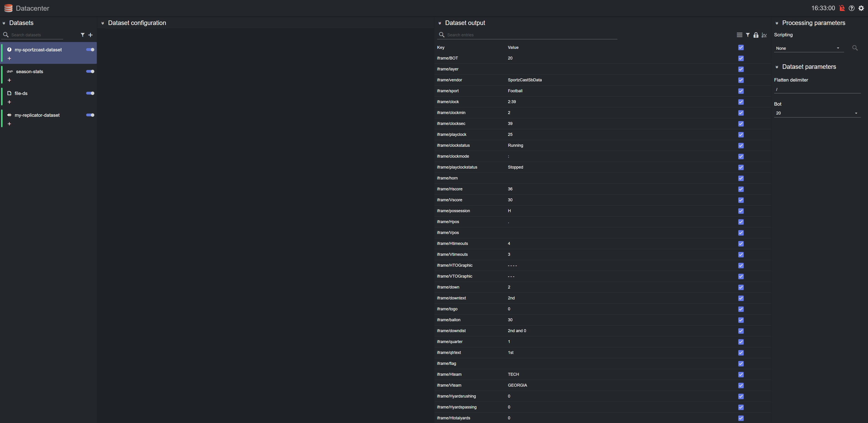Open help via question mark icon
The width and height of the screenshot is (868, 423).
pyautogui.click(x=851, y=8)
